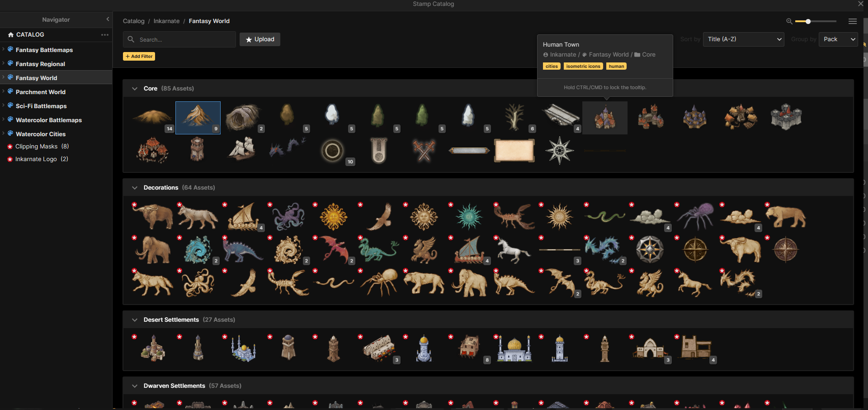Select the sailing ship stamp in Core

point(243,150)
